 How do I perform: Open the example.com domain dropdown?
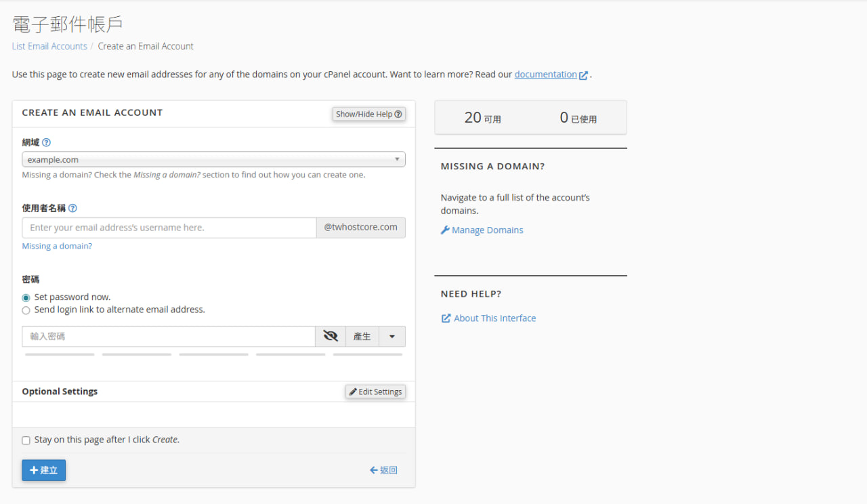213,160
